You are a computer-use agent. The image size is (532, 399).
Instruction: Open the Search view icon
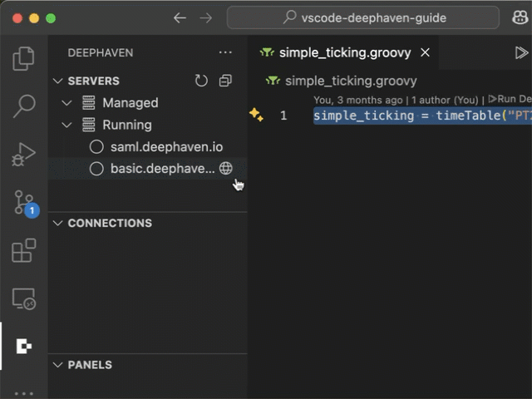coord(24,106)
